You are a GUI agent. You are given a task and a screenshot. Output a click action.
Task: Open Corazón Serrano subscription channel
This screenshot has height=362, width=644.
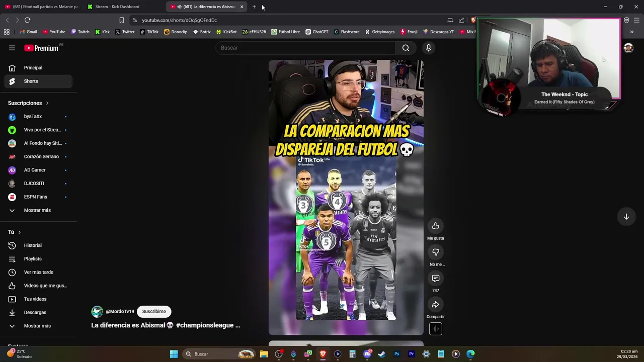[x=38, y=157]
